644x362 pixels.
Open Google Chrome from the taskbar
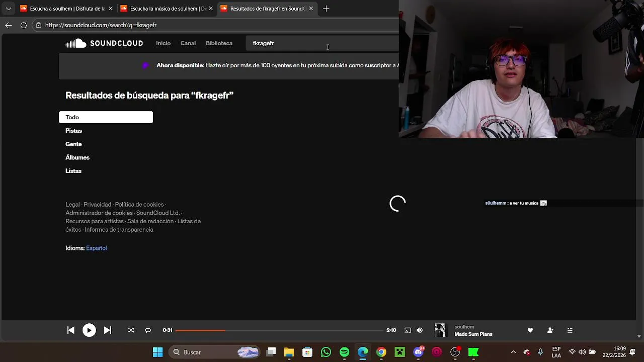tap(381, 352)
